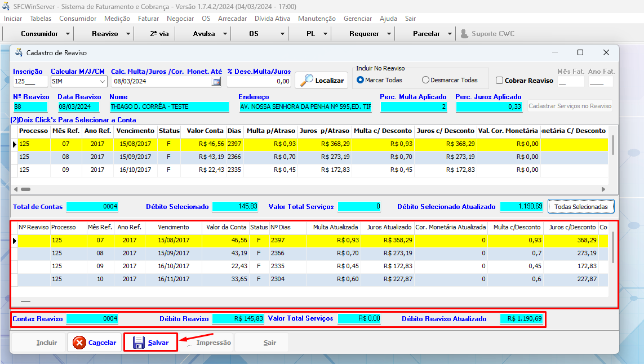Viewport: 644px width, 364px height.
Task: Click the Localizar magnifier search button
Action: [x=322, y=81]
